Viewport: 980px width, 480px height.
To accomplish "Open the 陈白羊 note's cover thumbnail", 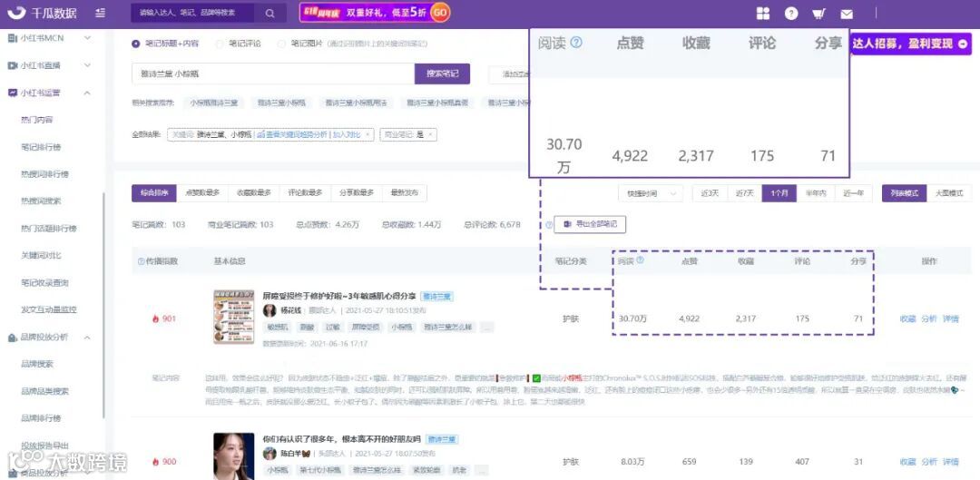I will pyautogui.click(x=233, y=456).
